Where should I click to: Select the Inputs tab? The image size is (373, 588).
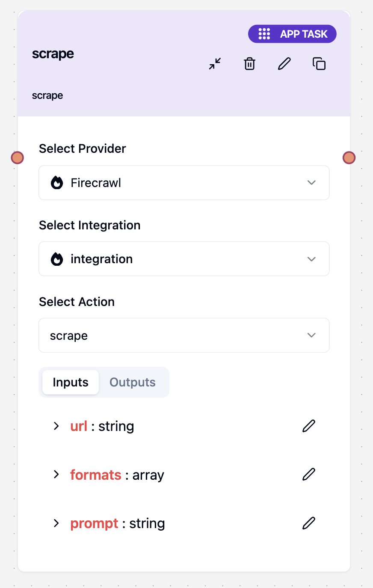click(x=70, y=382)
